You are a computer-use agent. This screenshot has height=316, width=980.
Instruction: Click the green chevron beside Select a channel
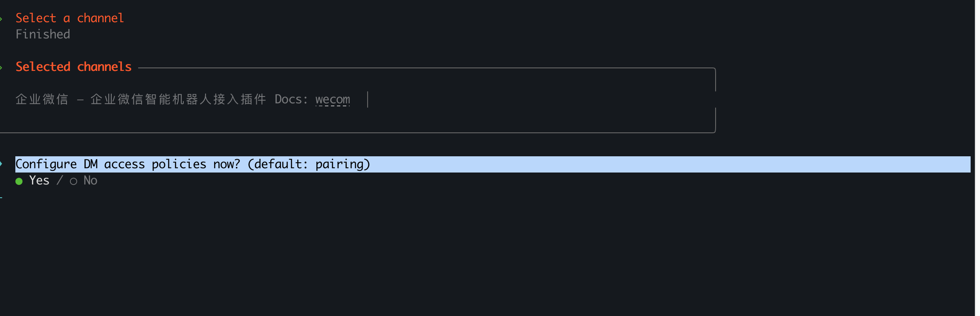(x=1, y=19)
